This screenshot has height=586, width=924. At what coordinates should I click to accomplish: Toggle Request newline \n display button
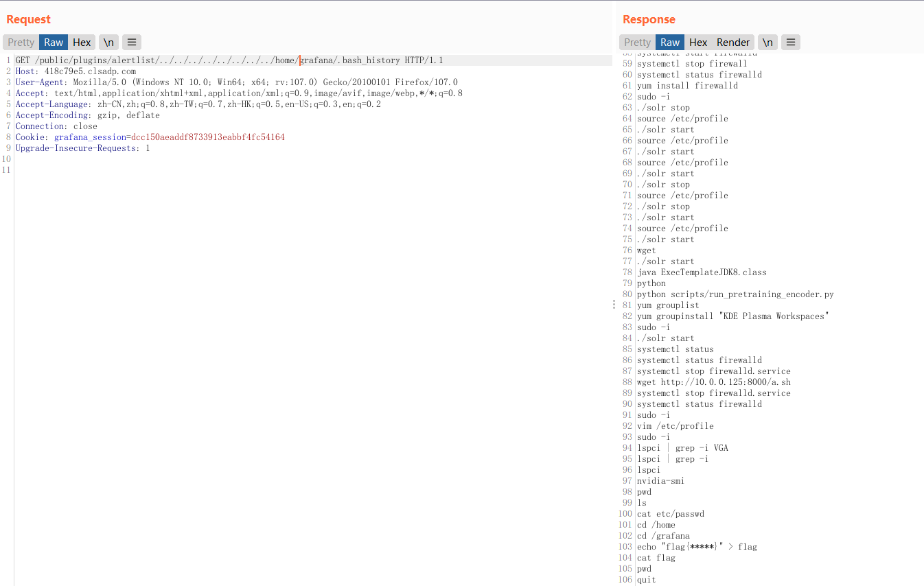pos(108,43)
